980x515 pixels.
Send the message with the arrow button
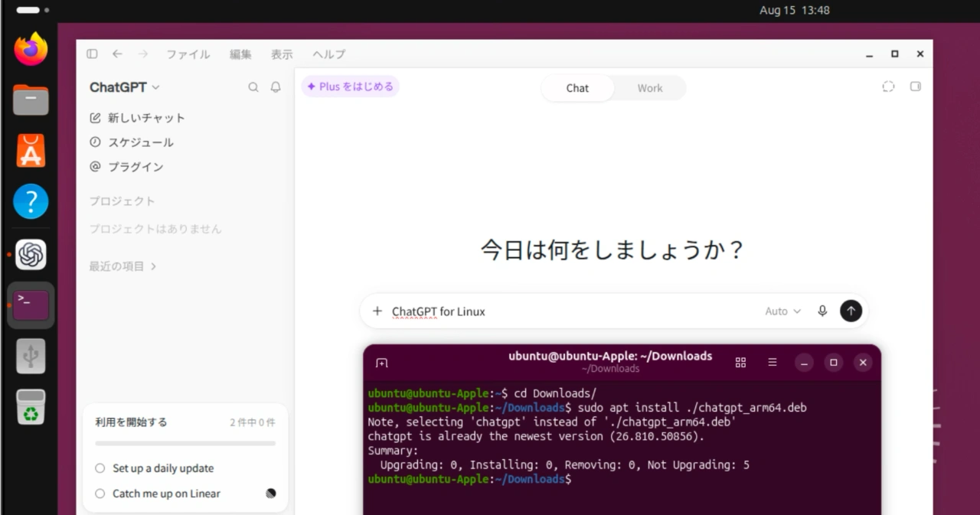click(x=851, y=311)
